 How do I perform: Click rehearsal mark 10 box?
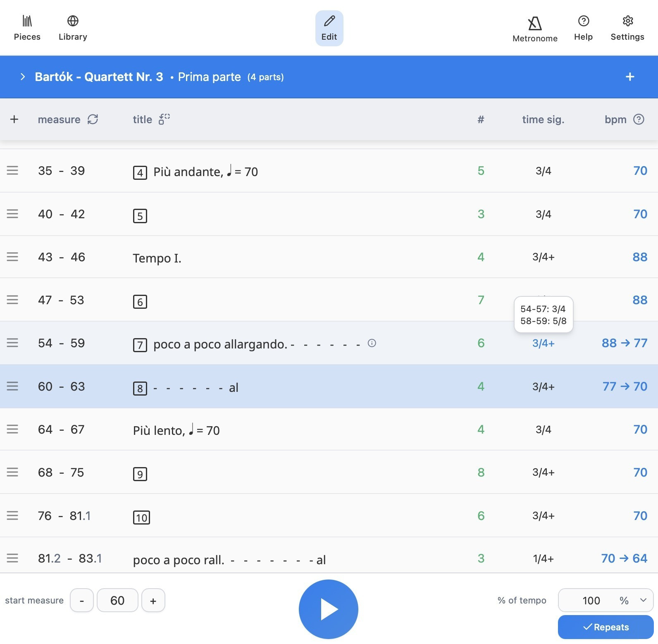click(141, 518)
